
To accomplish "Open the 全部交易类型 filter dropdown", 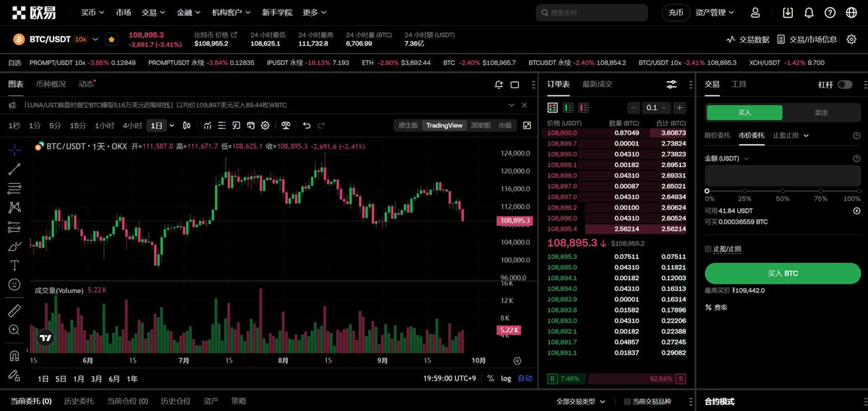I will (x=580, y=402).
